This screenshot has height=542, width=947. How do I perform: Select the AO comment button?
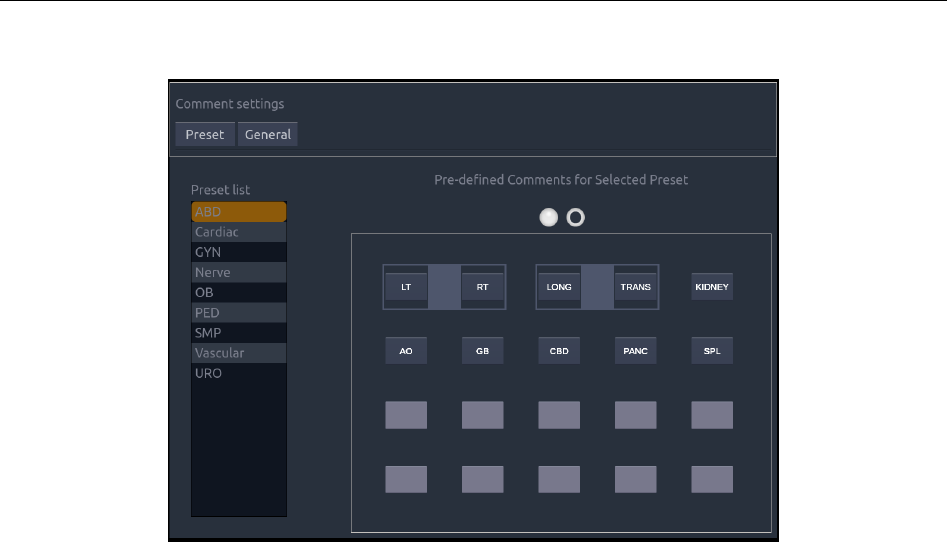point(406,351)
